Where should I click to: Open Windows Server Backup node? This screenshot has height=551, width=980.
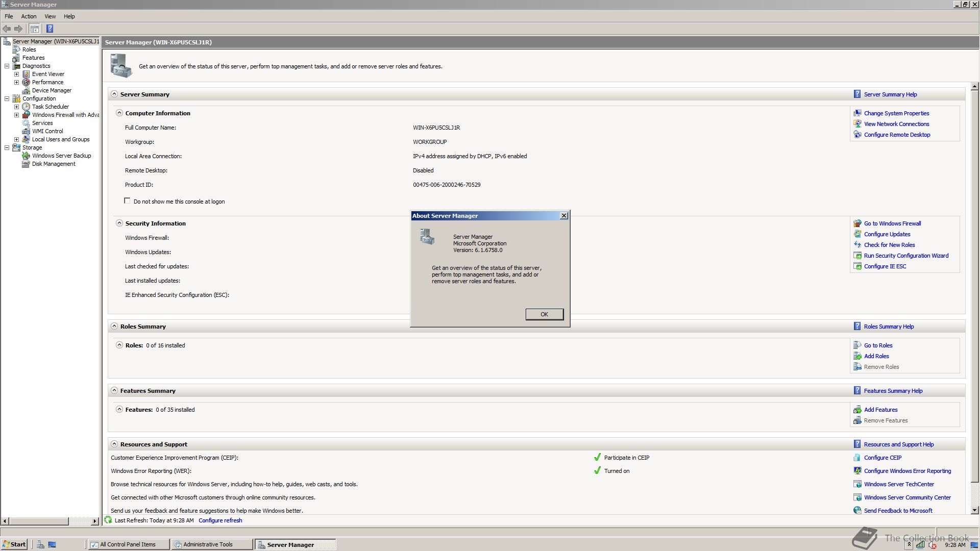(x=61, y=156)
